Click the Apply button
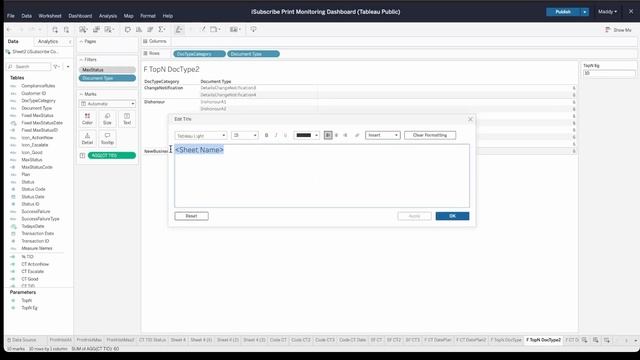Screen dimensions: 640x360 [414, 216]
